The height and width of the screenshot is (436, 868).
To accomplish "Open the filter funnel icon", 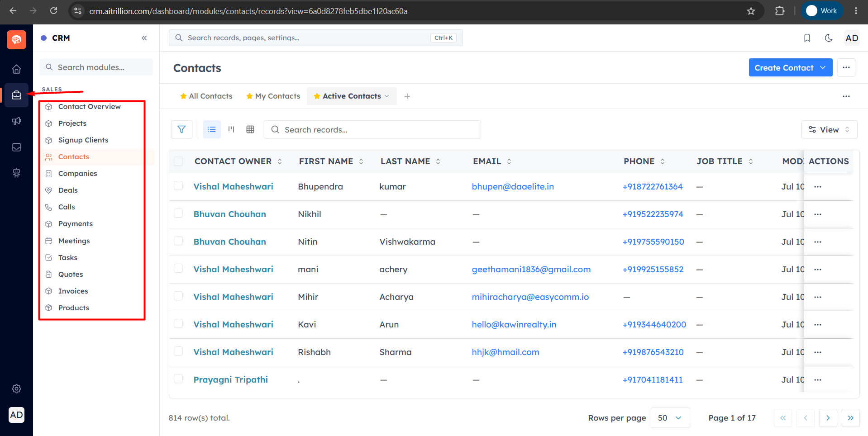I will pyautogui.click(x=181, y=129).
